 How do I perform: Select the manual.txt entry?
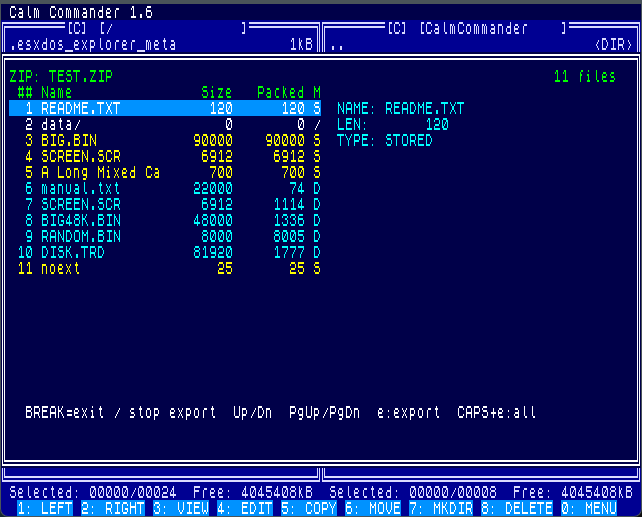[x=165, y=188]
